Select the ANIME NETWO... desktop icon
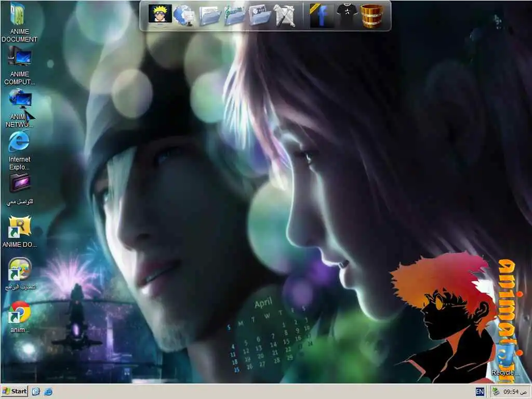This screenshot has height=399, width=532. [19, 108]
